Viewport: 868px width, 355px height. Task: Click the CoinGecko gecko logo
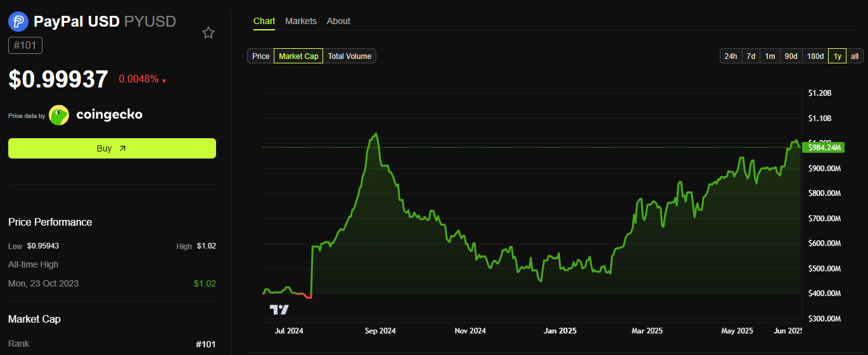pyautogui.click(x=59, y=115)
